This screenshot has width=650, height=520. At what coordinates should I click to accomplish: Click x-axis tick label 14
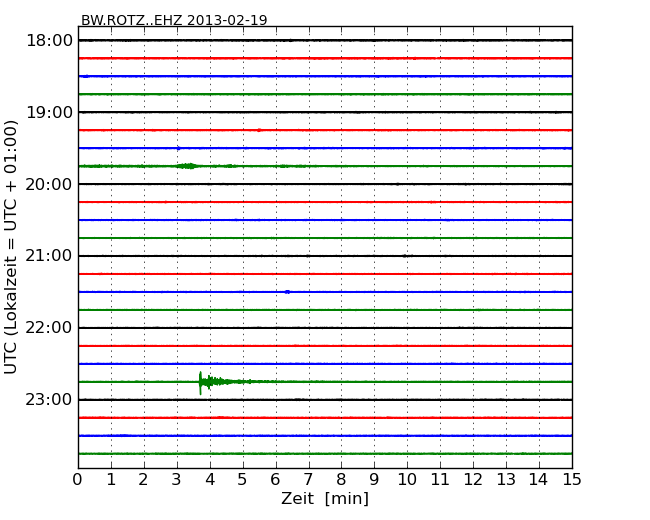click(539, 479)
